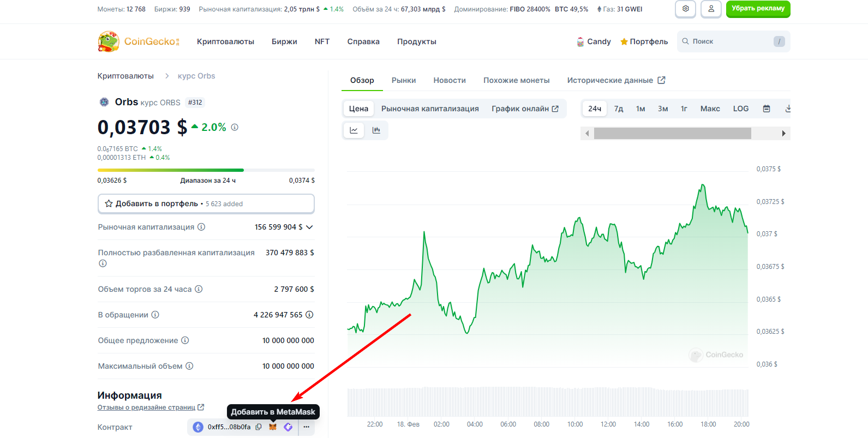Click Биржи: 939 in top stats
Screen dimensions: 868x438
(x=172, y=9)
